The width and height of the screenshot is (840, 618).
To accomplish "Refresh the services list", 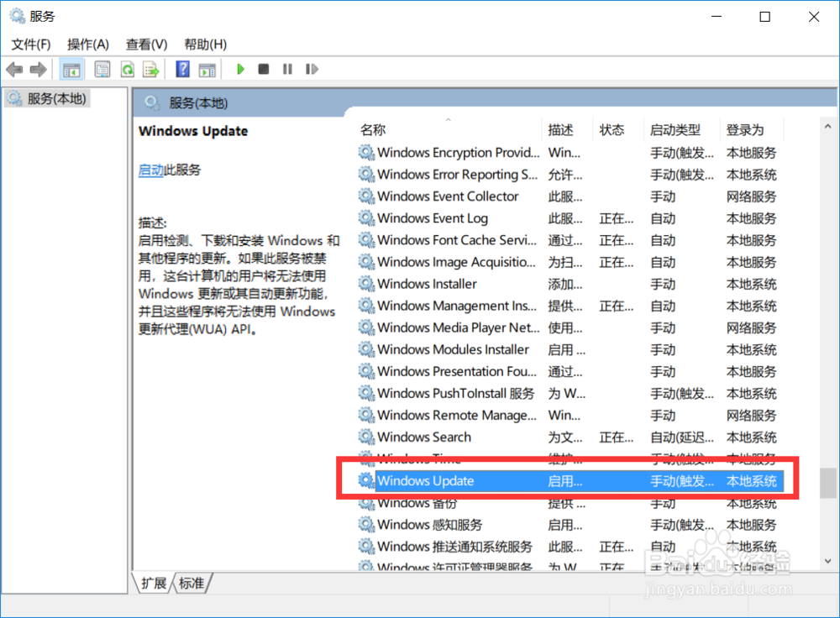I will pyautogui.click(x=127, y=69).
